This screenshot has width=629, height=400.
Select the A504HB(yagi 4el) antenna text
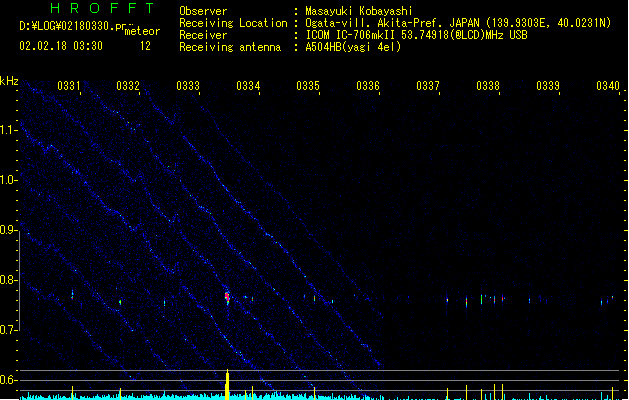click(x=353, y=47)
